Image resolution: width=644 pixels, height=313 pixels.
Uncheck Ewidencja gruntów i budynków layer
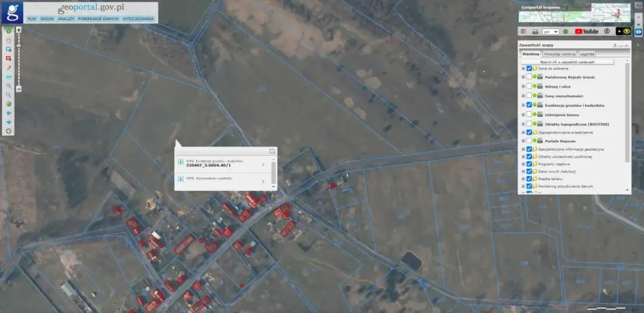[x=529, y=105]
